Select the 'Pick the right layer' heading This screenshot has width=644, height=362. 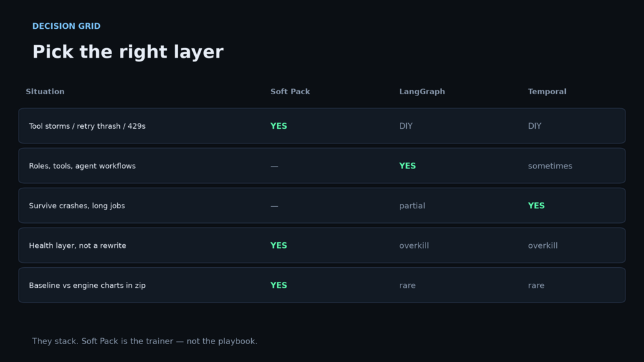tap(128, 52)
